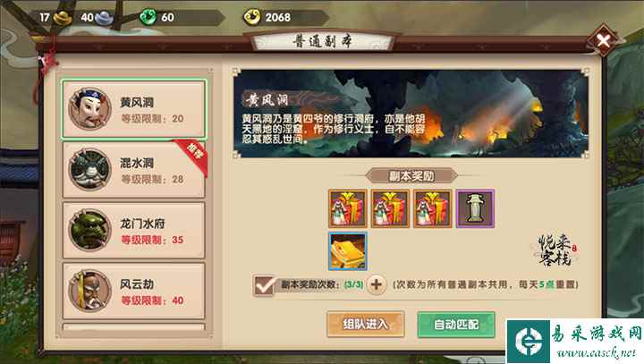Select the 龙门水府 dungeon entry

(x=134, y=231)
